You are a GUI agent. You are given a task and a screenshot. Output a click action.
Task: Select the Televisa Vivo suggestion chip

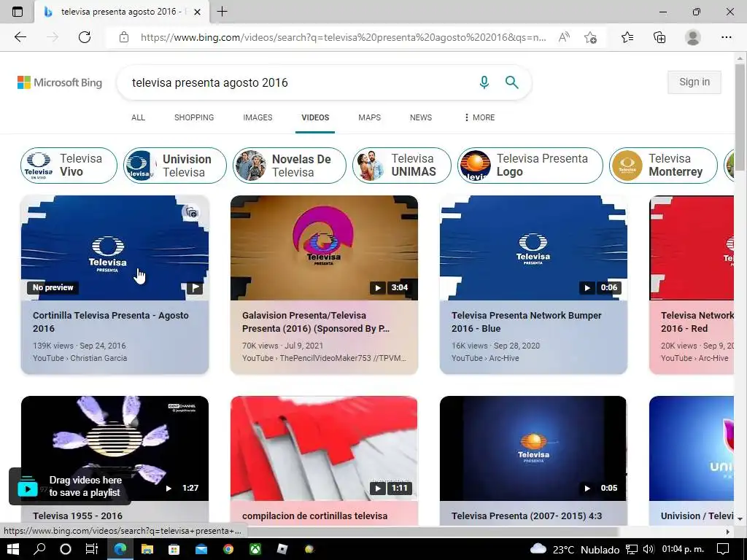[69, 166]
